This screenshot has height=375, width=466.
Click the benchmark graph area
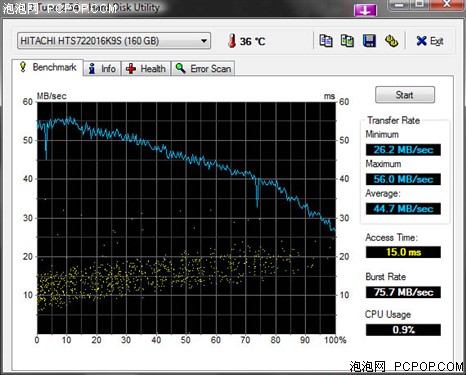tap(186, 218)
